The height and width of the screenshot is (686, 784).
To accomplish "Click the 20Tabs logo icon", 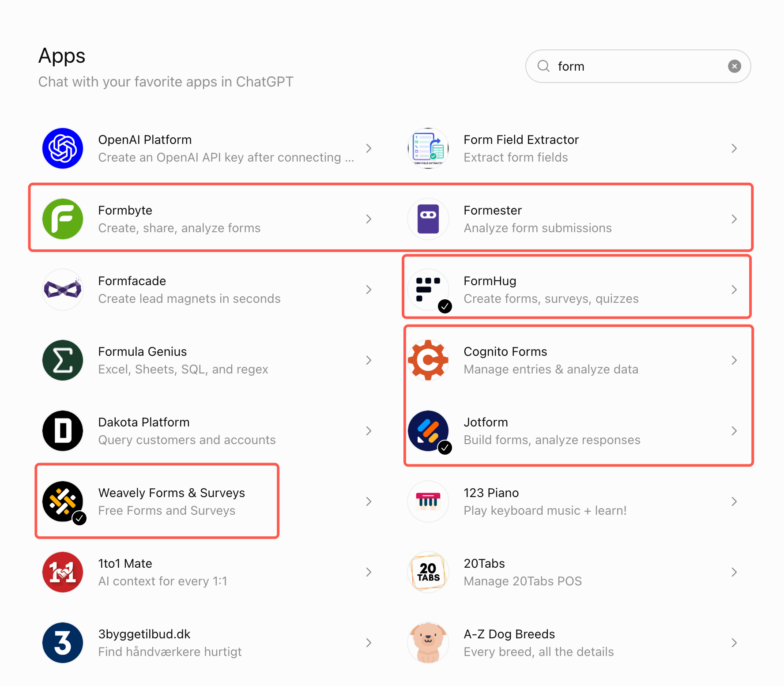I will pyautogui.click(x=428, y=572).
